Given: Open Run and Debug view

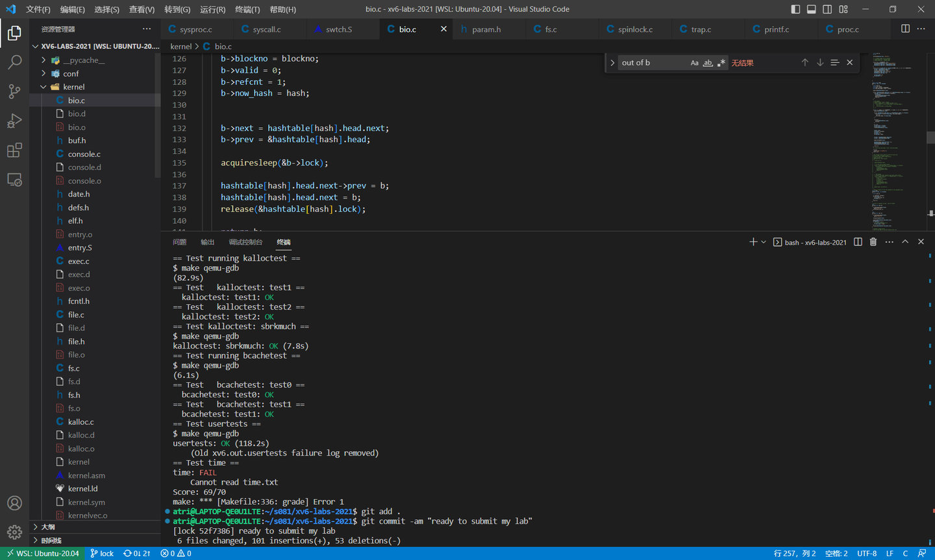Looking at the screenshot, I should coord(14,121).
